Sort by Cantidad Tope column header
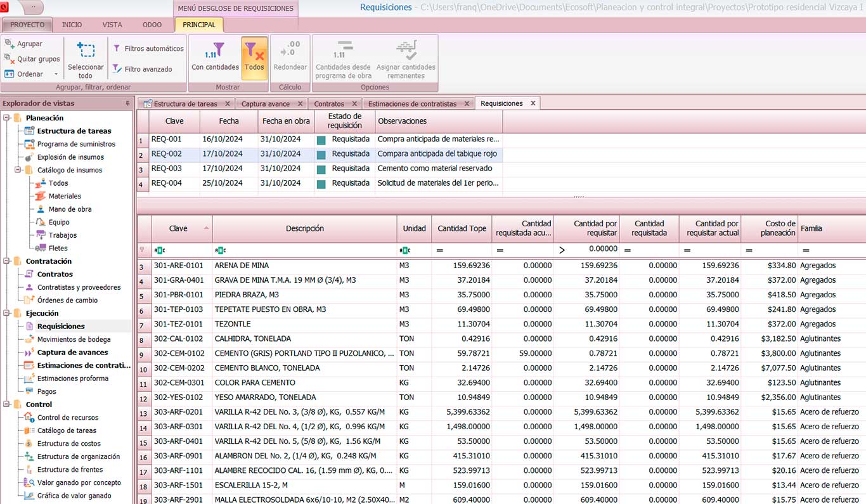 pos(462,228)
